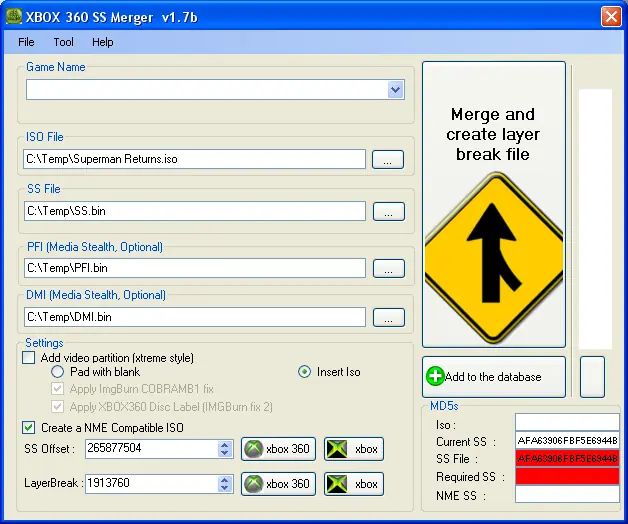The width and height of the screenshot is (628, 524).
Task: Select the Insert Iso option
Action: coord(304,372)
